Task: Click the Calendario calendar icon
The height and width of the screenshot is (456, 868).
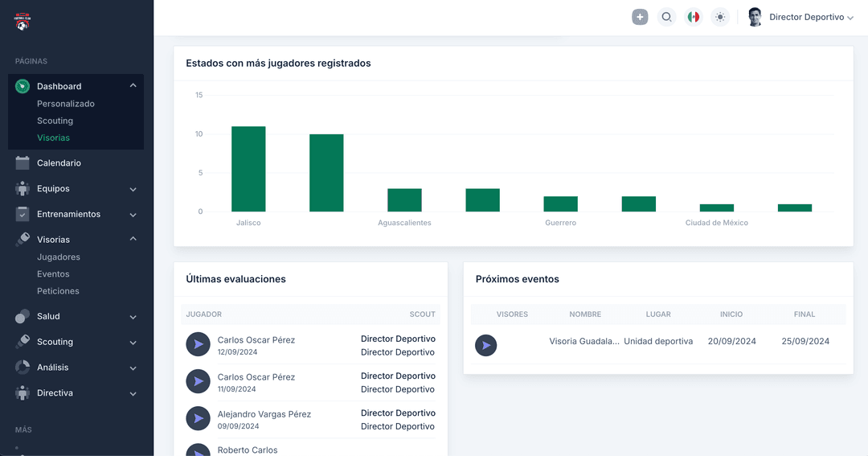Action: (x=23, y=163)
